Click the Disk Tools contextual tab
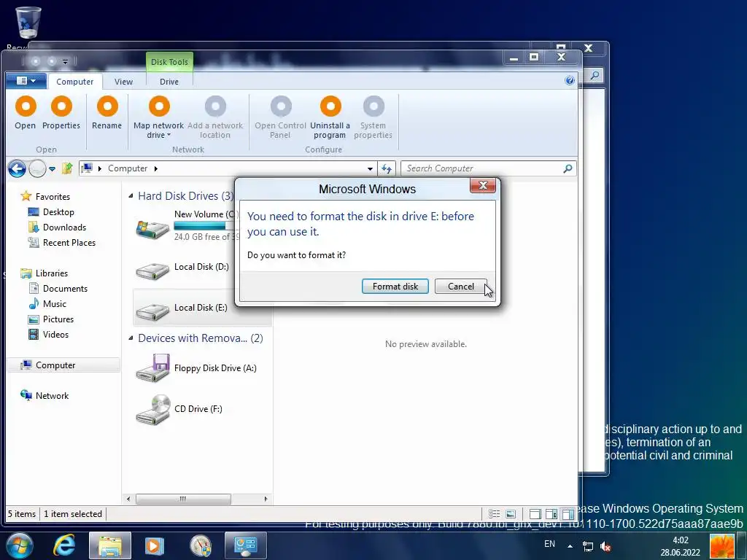Viewport: 747px width, 560px height. pos(169,62)
